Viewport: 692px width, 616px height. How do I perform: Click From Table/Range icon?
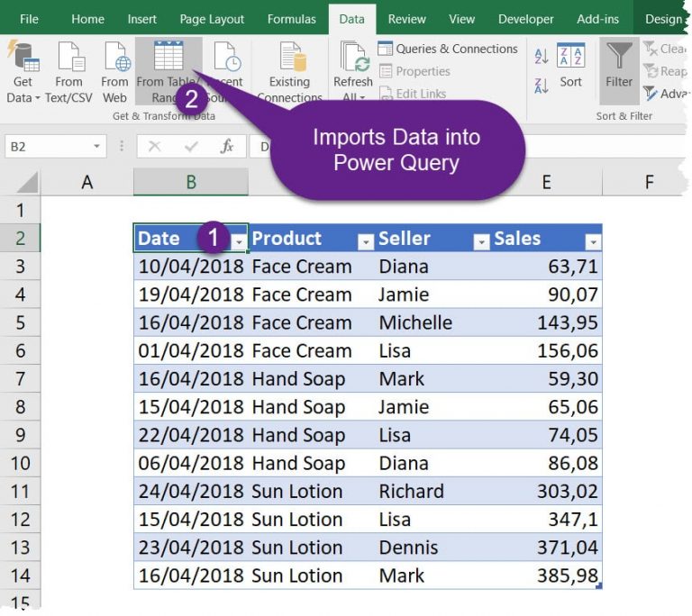tap(168, 57)
